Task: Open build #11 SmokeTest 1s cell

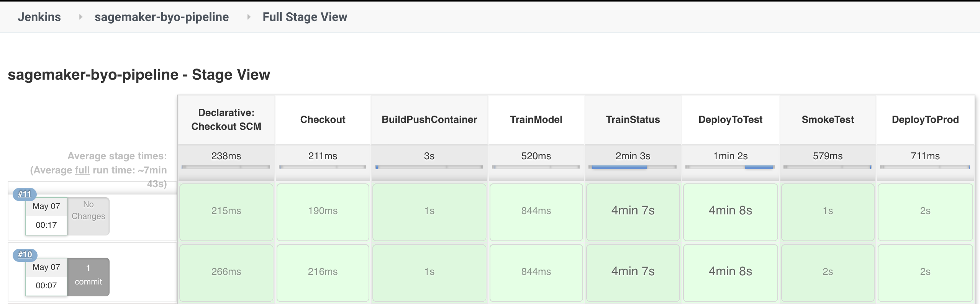Action: coord(828,212)
